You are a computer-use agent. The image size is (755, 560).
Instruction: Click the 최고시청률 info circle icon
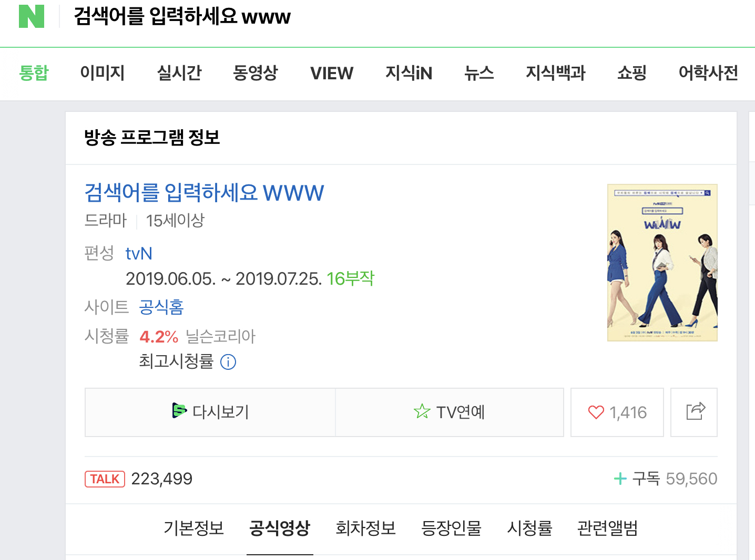coord(228,362)
